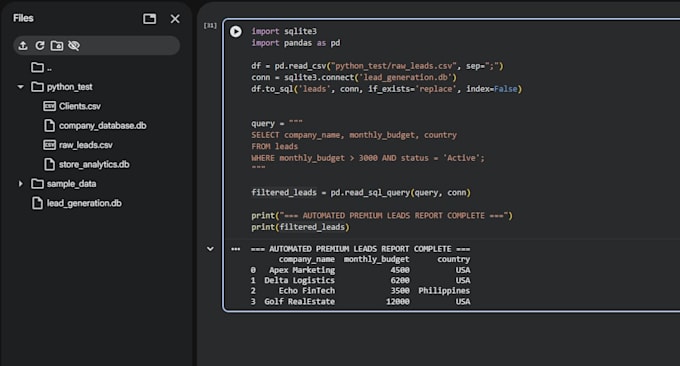Select the sample_data folder

pyautogui.click(x=72, y=184)
